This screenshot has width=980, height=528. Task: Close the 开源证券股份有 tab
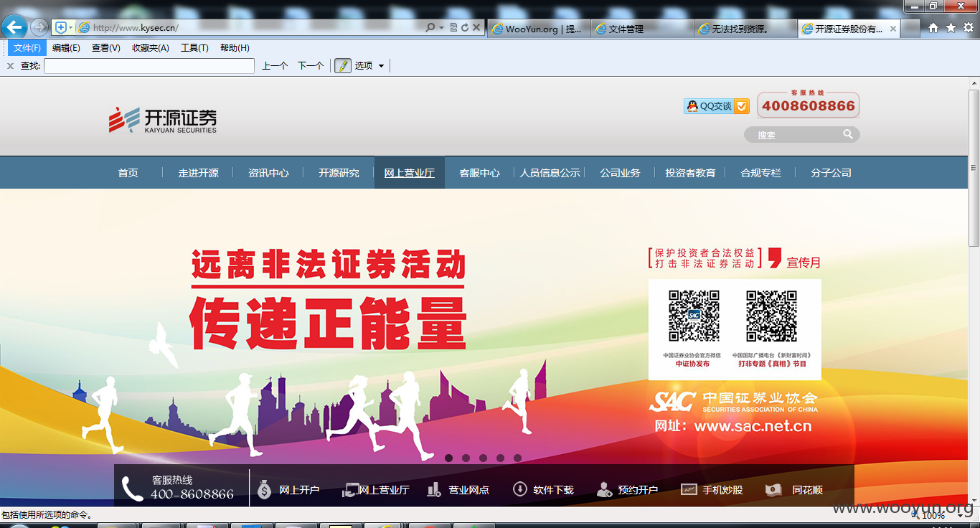tap(893, 29)
